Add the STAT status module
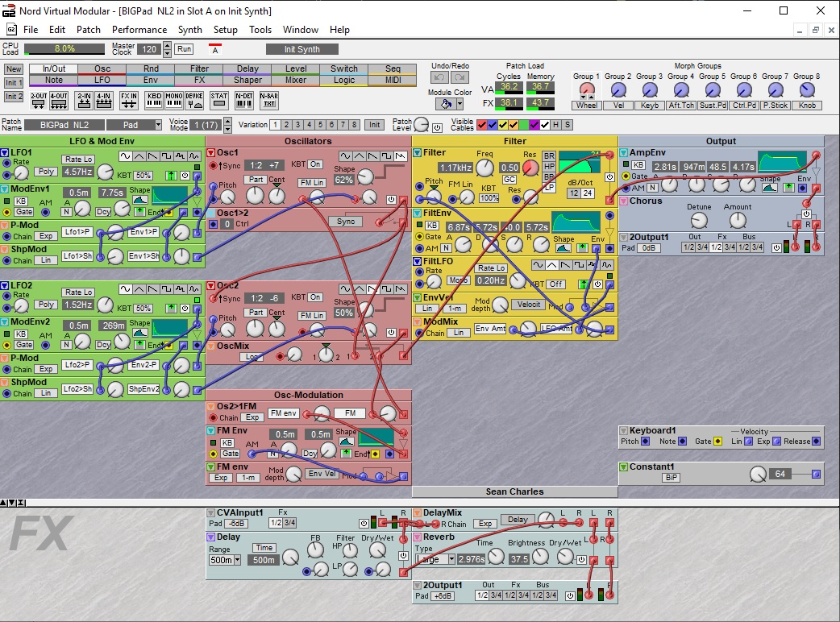This screenshot has width=840, height=622. [218, 101]
